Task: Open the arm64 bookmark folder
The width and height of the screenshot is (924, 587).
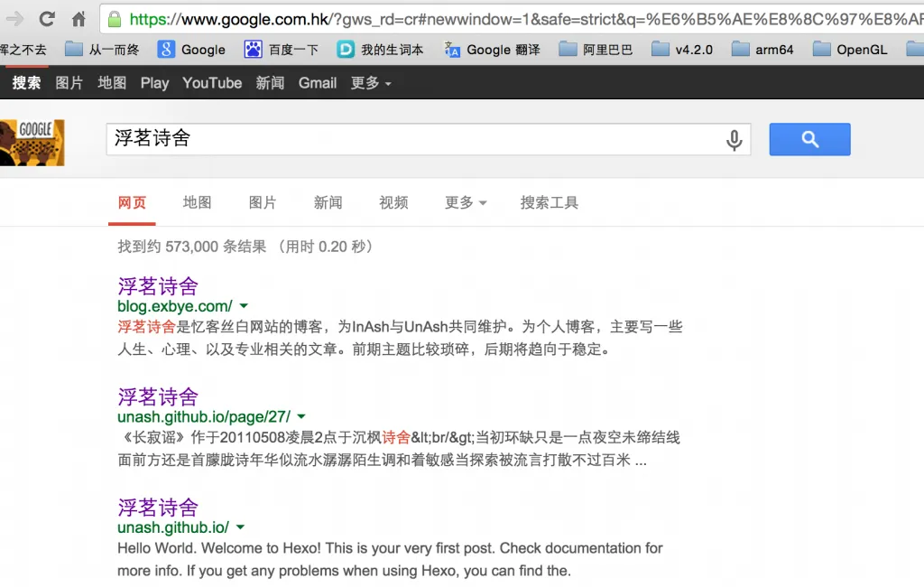Action: (762, 49)
